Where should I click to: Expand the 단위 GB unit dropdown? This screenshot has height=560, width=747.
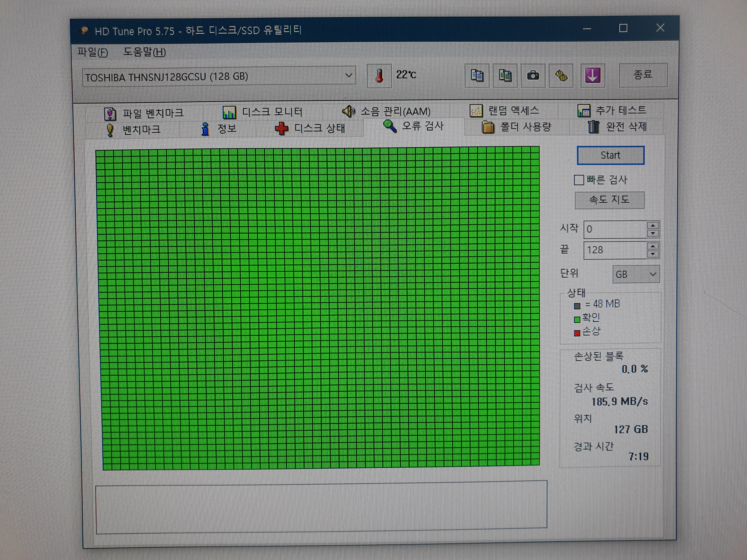pos(636,274)
